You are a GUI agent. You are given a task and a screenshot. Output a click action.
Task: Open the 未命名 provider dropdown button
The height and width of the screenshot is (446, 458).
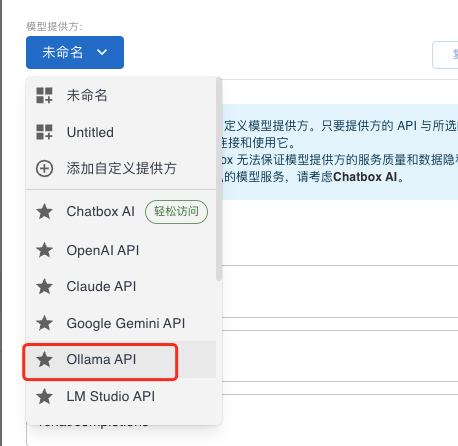75,53
